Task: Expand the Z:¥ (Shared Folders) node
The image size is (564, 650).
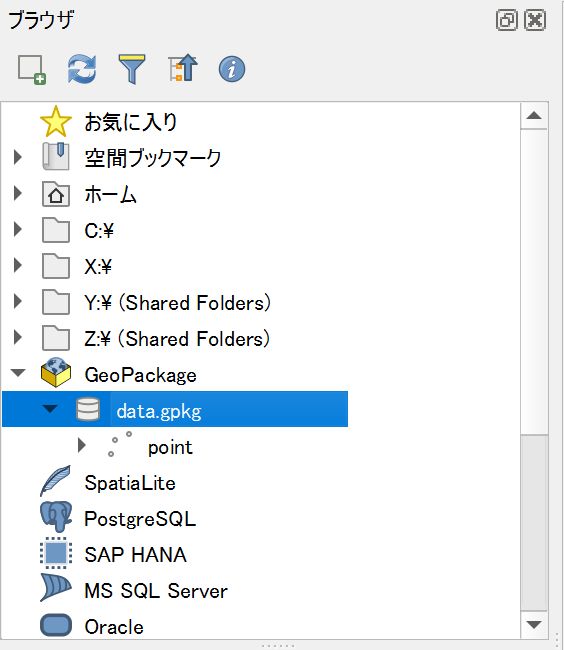Action: pos(18,337)
